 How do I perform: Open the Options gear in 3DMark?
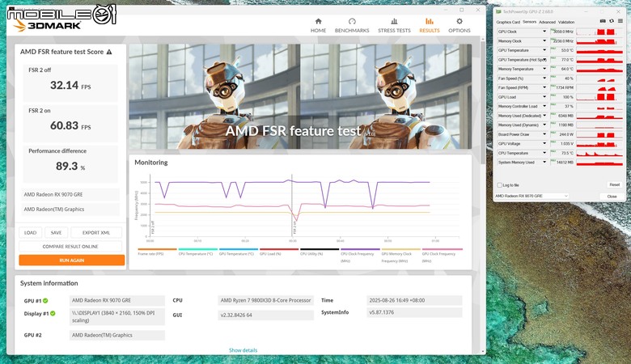tap(459, 25)
